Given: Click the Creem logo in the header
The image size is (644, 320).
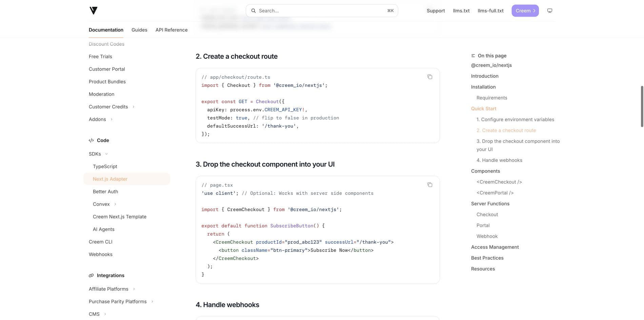Looking at the screenshot, I should [x=94, y=11].
